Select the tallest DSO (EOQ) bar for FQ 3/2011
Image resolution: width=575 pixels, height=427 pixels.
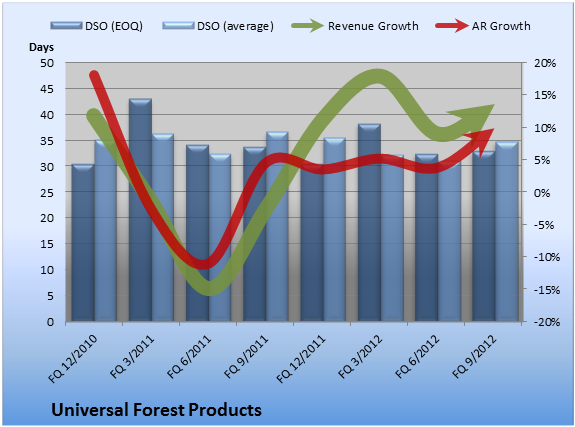click(x=140, y=210)
